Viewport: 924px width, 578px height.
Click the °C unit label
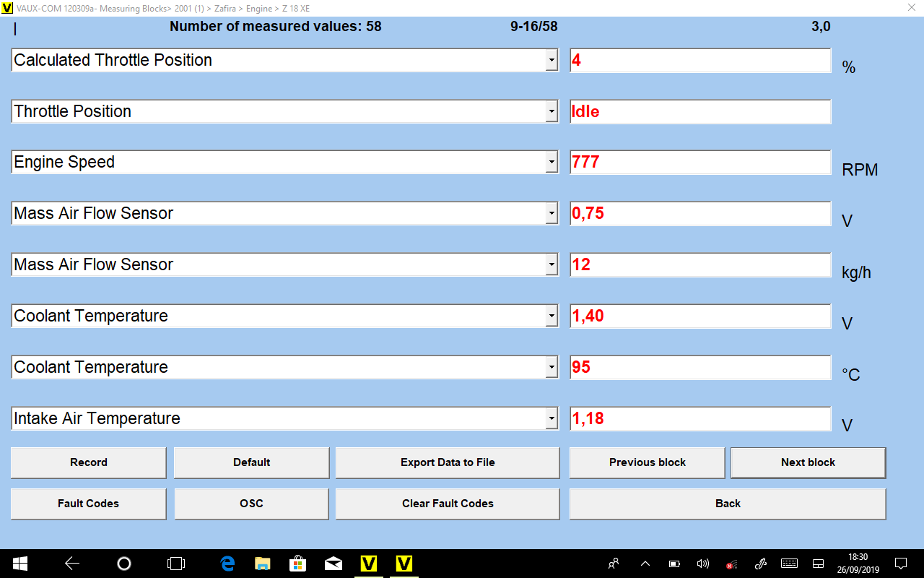[851, 375]
